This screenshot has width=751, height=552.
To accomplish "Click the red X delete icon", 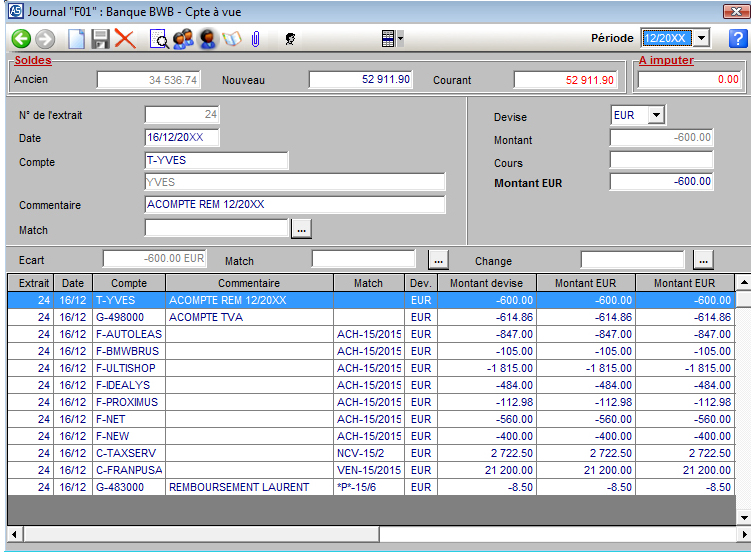I will (125, 39).
